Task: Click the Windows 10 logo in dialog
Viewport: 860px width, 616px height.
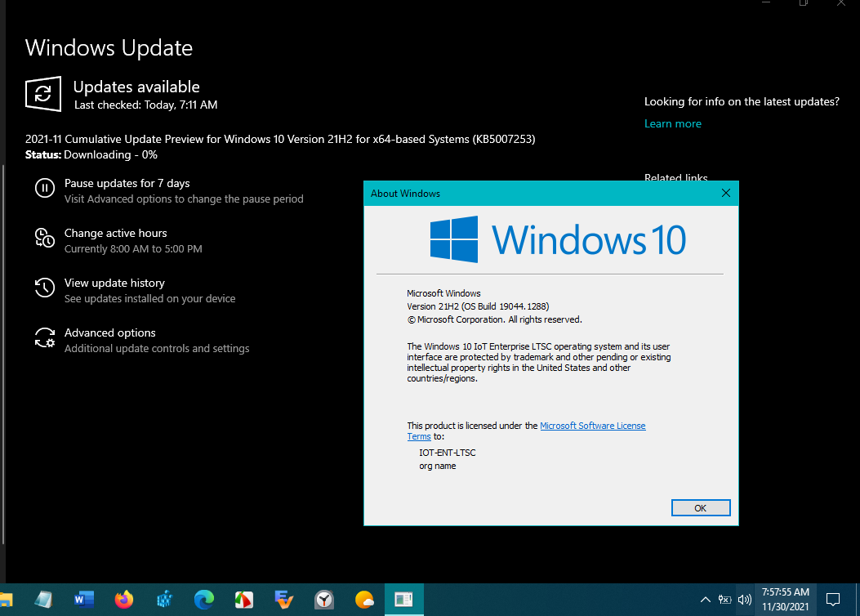Action: click(558, 239)
